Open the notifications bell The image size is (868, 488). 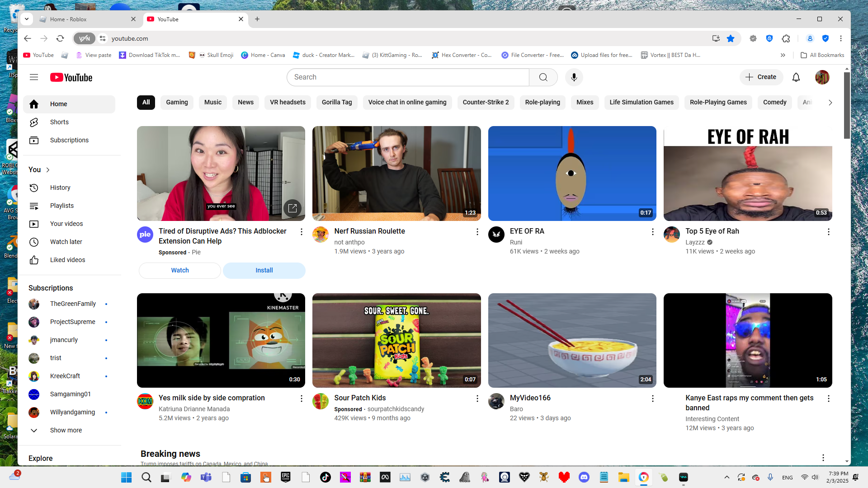[796, 77]
